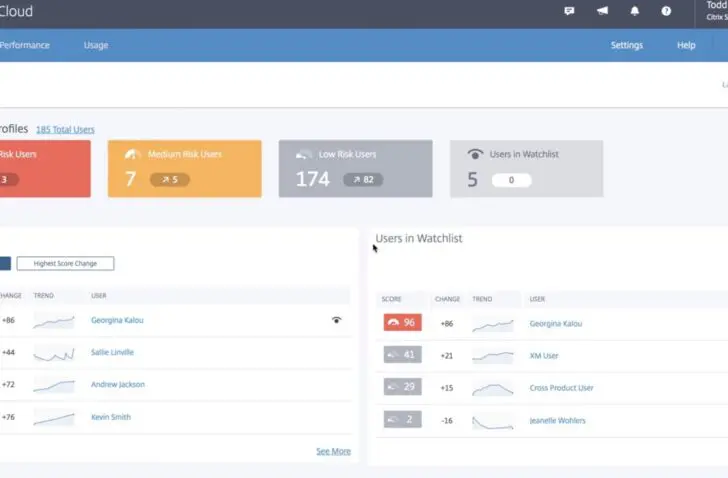Toggle watchlist eye for Georgina Kalou

coord(337,320)
